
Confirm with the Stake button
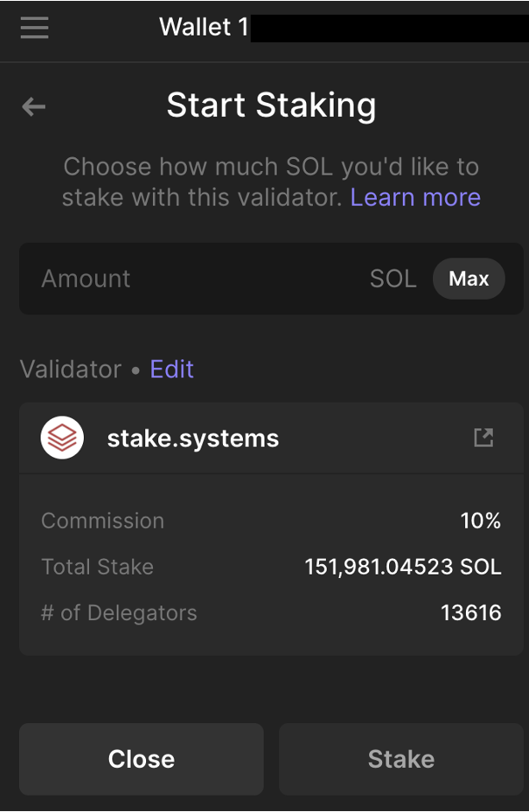401,758
